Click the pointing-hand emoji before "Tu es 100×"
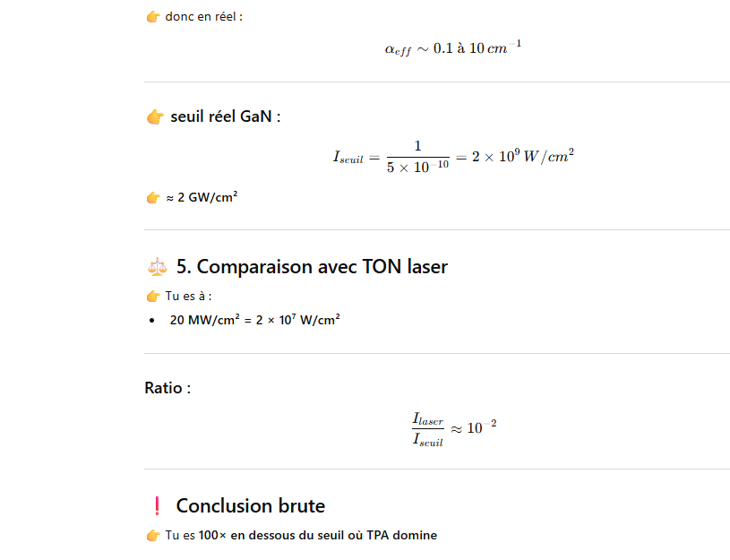730x560 pixels. click(153, 536)
